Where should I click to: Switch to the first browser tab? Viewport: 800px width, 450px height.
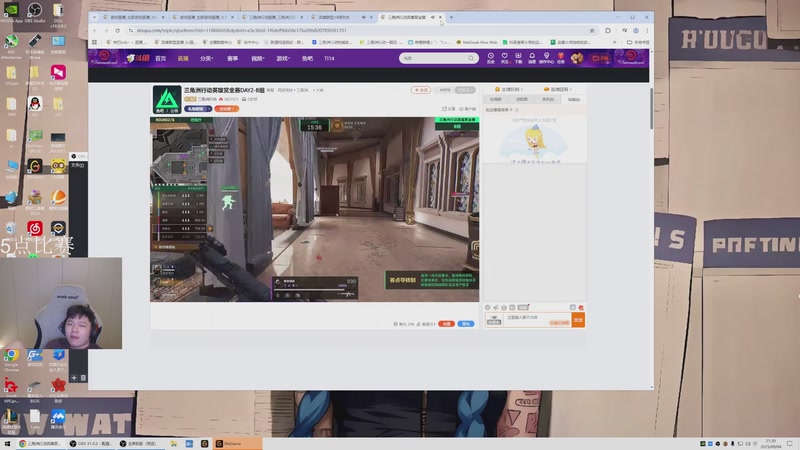coord(133,17)
